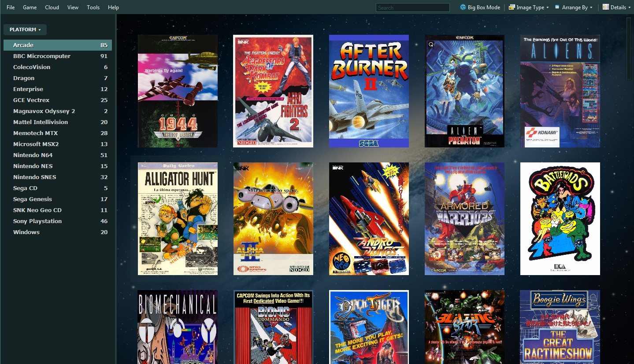Select the SNK Neo Geo CD platform

(x=58, y=210)
